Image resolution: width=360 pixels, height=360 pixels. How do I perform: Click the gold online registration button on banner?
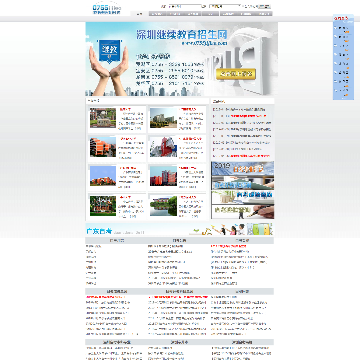click(236, 74)
